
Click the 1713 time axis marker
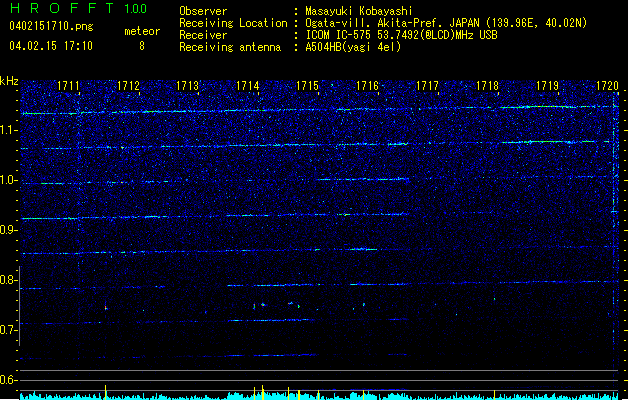point(188,85)
